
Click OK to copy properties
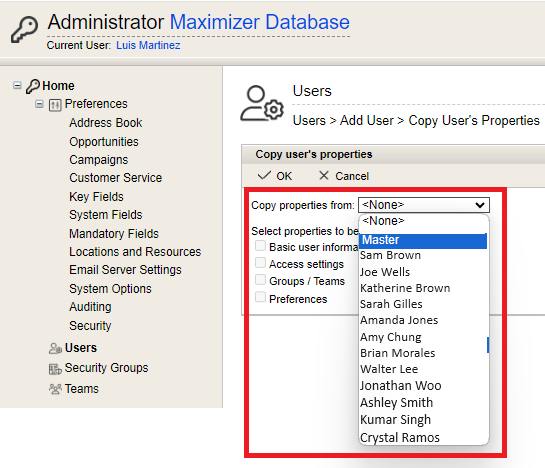click(x=284, y=176)
